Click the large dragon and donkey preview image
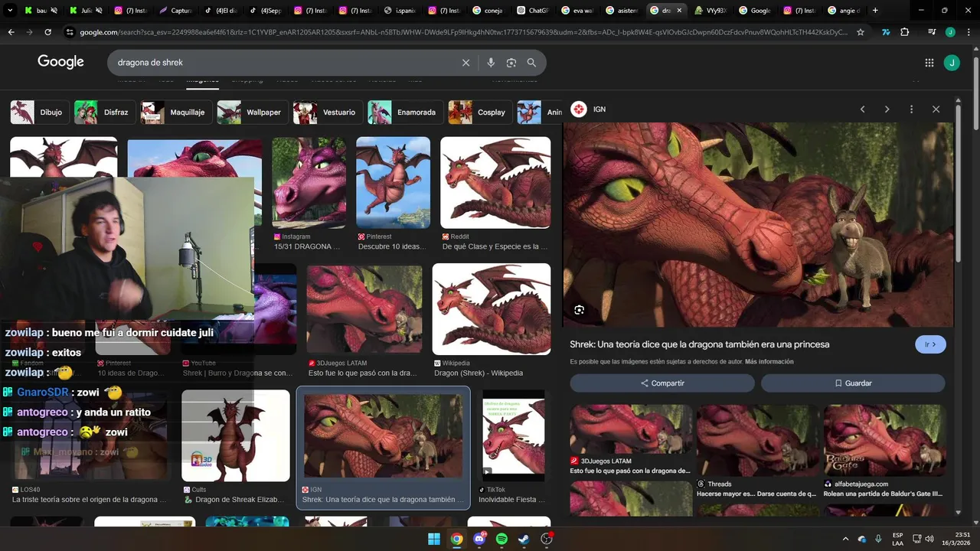The image size is (980, 551). 758,224
